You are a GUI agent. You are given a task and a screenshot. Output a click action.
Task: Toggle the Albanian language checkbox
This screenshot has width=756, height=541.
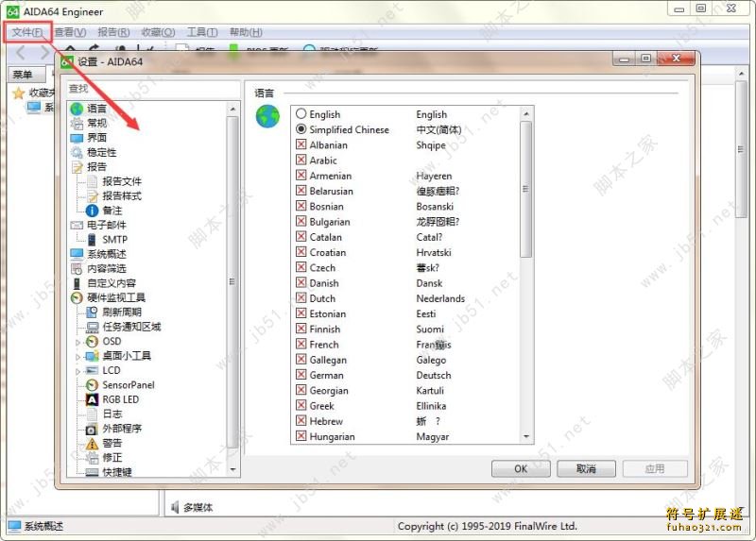tap(301, 144)
